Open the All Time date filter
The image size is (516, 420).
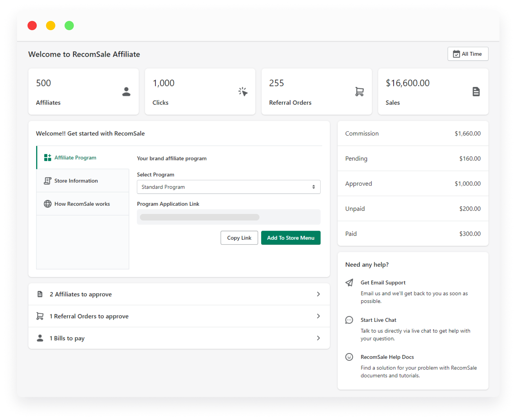(468, 54)
